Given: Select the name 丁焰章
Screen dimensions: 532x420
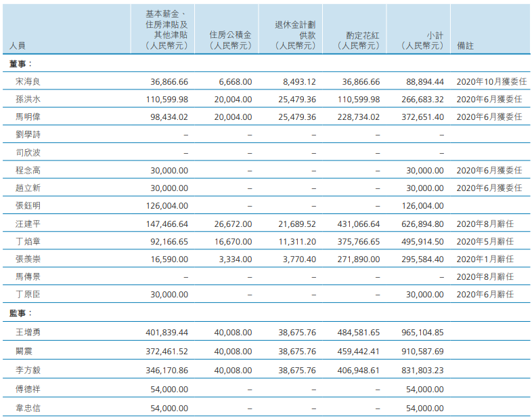Looking at the screenshot, I should tap(28, 241).
